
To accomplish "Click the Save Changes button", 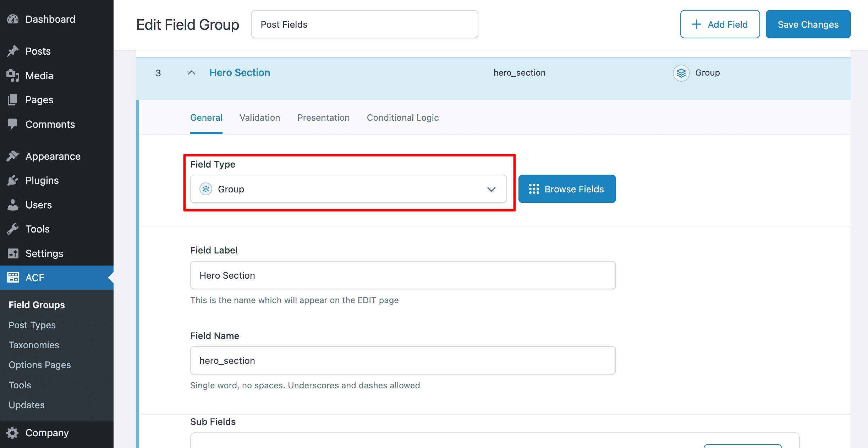I will 808,24.
